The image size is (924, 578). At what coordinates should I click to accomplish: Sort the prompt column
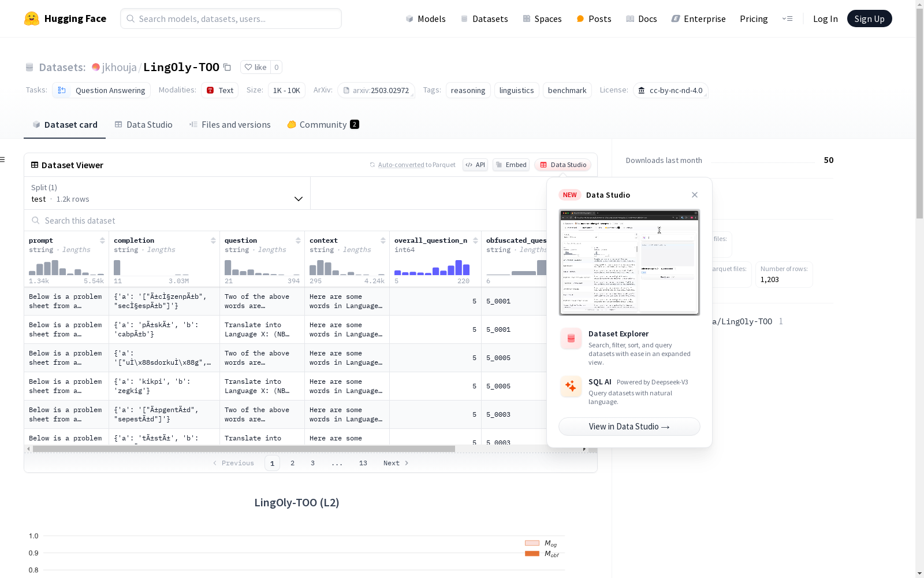coord(102,240)
